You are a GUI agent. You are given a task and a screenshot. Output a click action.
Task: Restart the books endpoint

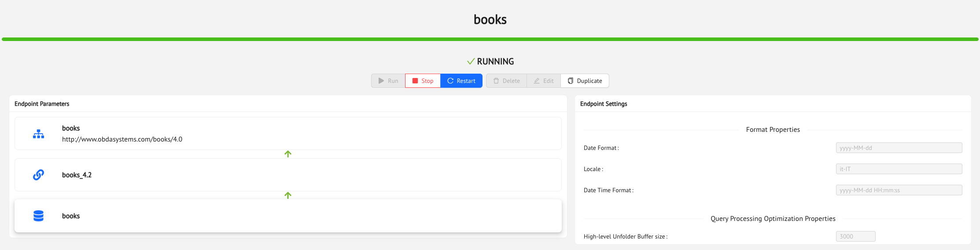pyautogui.click(x=461, y=81)
